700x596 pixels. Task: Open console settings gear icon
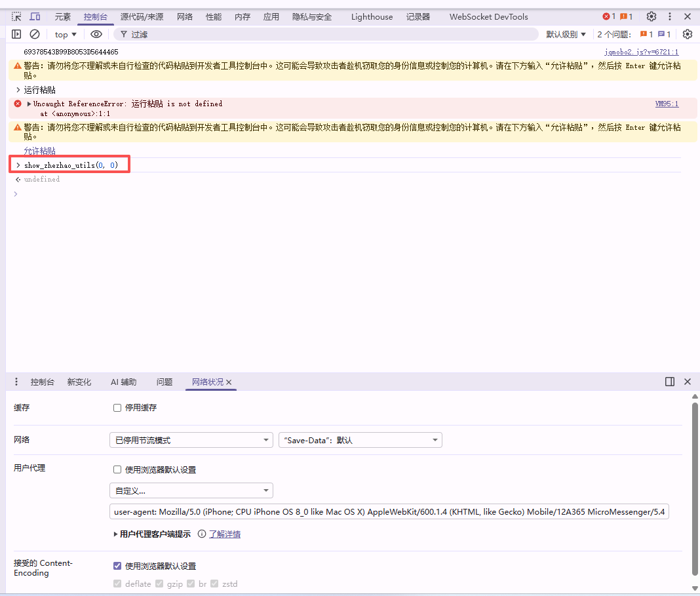[687, 34]
